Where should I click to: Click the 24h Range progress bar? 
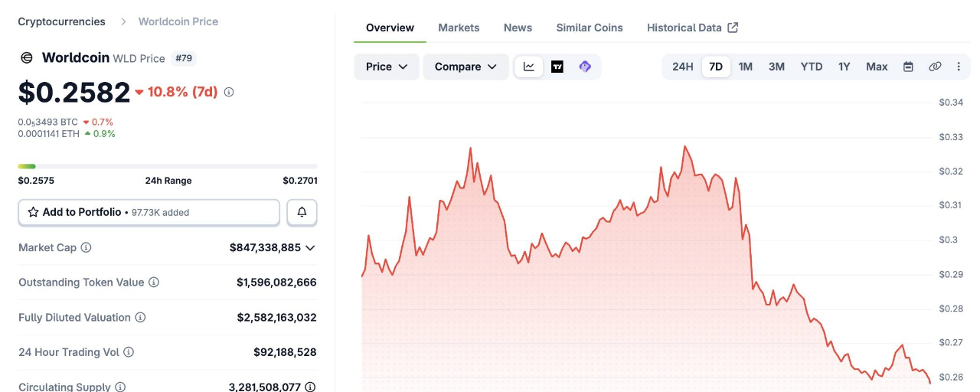(x=167, y=166)
